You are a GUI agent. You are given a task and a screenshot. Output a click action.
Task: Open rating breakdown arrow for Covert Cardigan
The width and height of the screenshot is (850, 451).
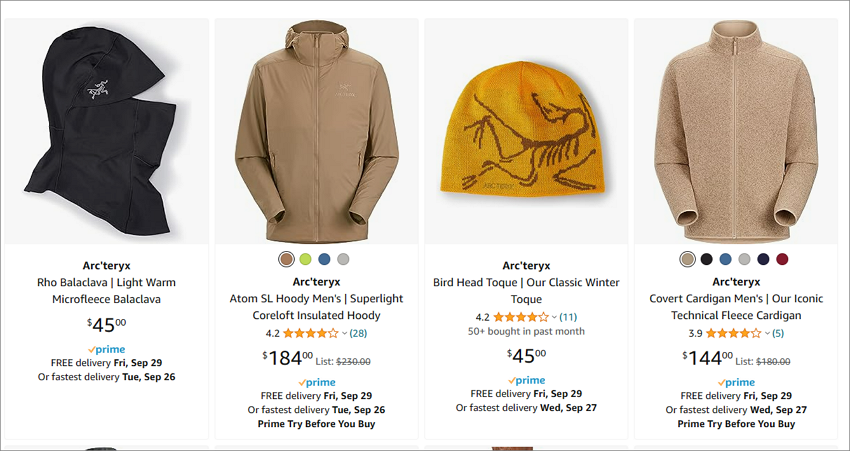pyautogui.click(x=767, y=333)
